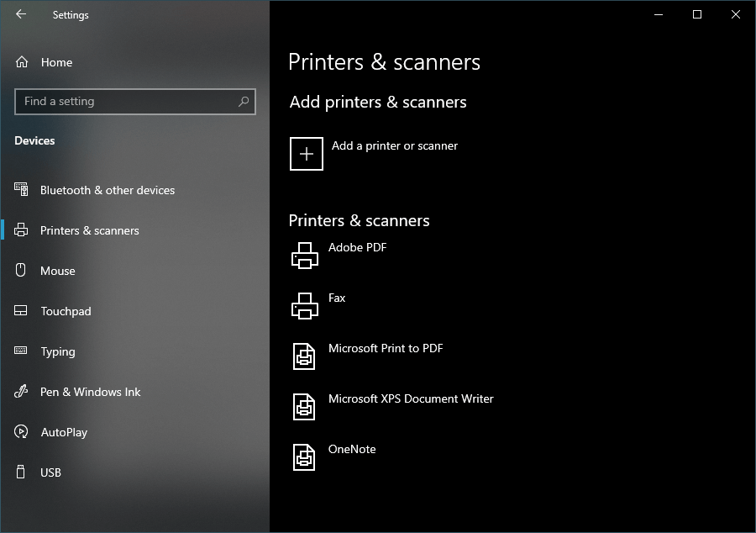The width and height of the screenshot is (756, 533).
Task: Open Bluetooth & other devices page
Action: click(108, 190)
